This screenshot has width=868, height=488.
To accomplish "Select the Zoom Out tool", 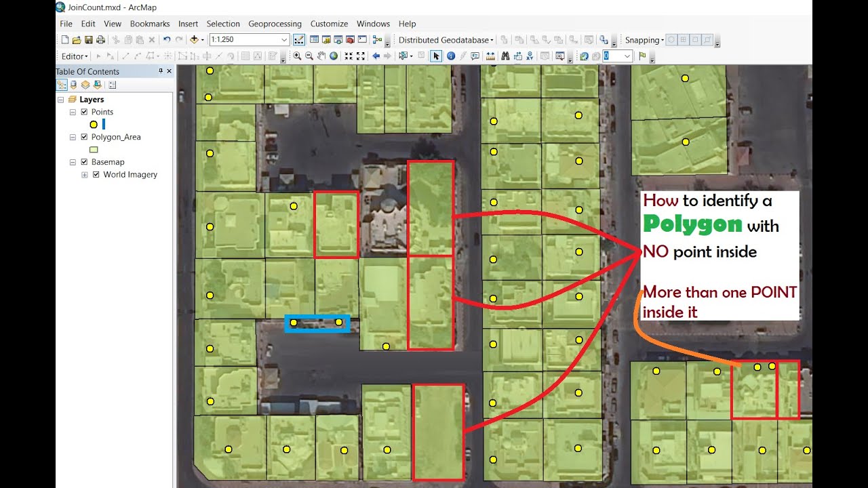I will (x=309, y=56).
